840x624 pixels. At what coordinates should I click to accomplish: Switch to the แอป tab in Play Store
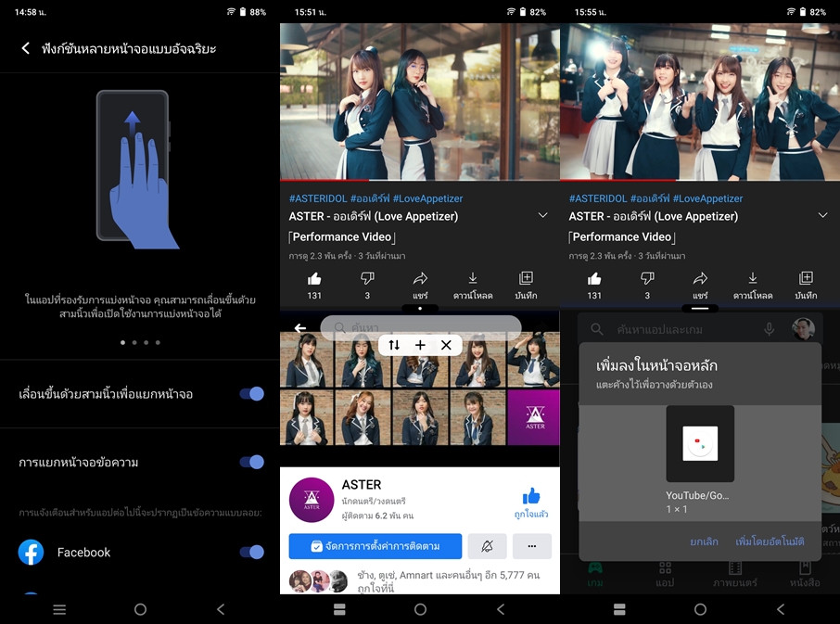point(665,573)
